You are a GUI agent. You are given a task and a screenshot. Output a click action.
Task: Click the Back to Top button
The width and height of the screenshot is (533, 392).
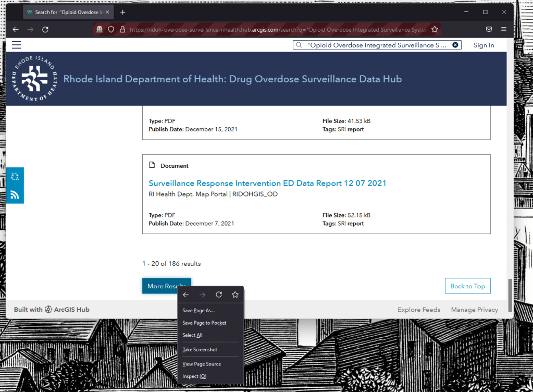click(x=467, y=286)
